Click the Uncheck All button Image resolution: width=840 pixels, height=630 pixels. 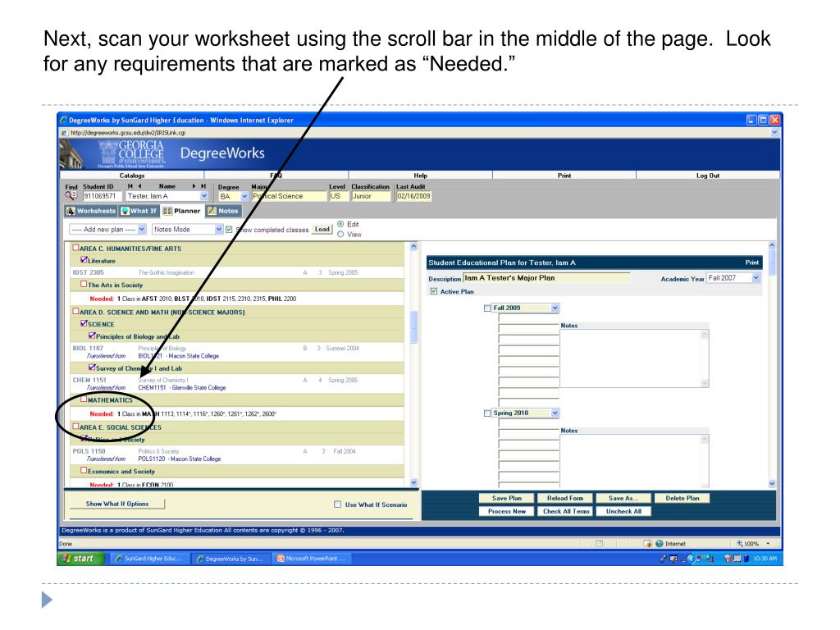pos(623,512)
